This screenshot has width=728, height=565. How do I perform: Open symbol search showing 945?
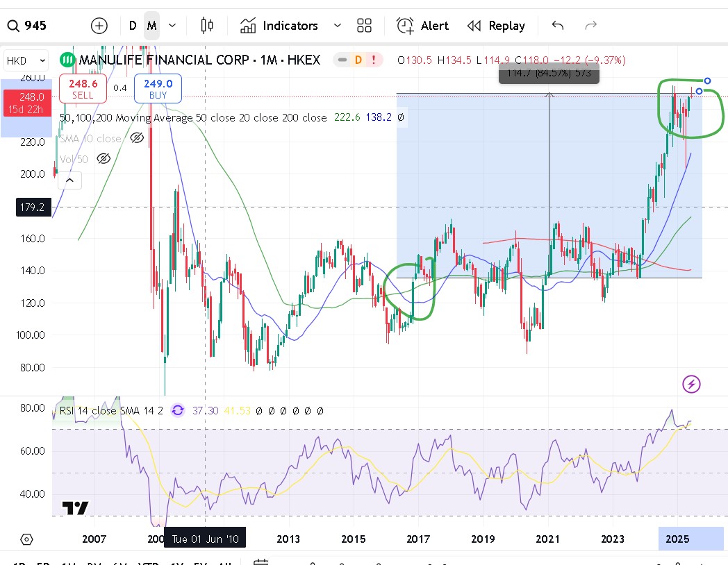tap(27, 26)
